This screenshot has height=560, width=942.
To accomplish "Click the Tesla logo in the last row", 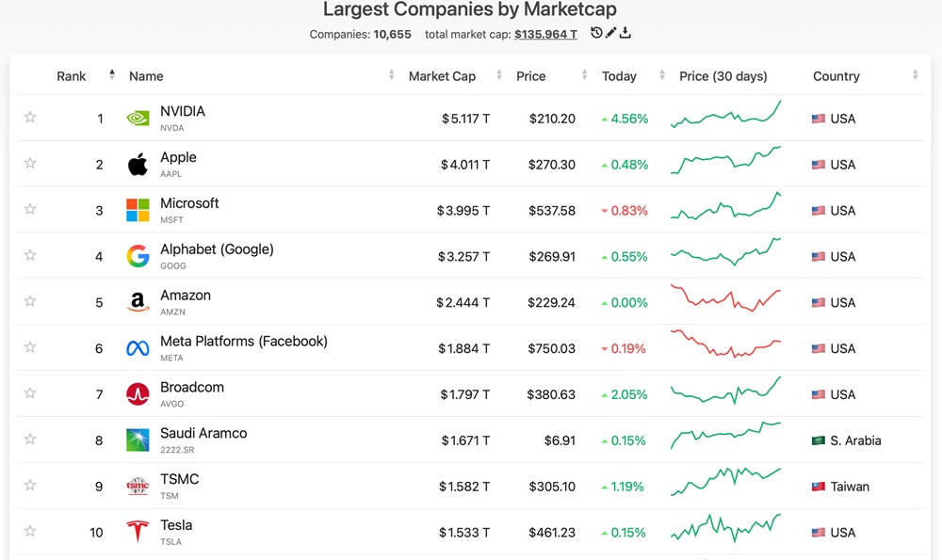I will 136,530.
